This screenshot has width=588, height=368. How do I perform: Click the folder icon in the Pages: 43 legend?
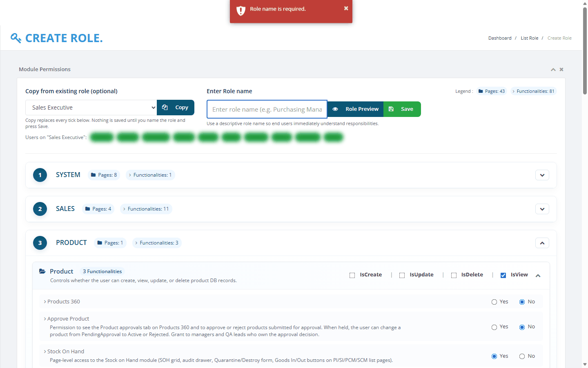481,91
